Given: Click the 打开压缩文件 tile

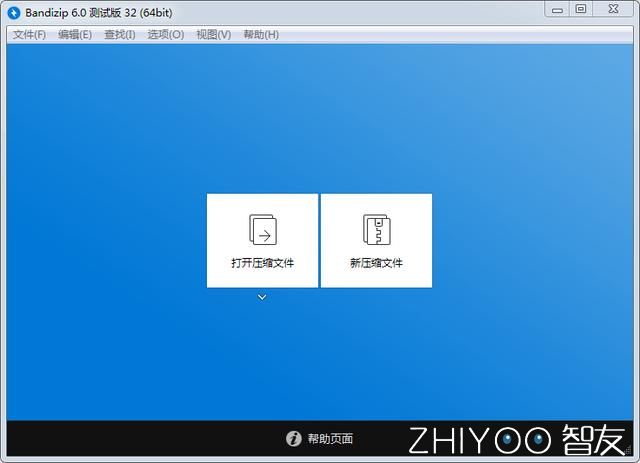Looking at the screenshot, I should click(x=262, y=240).
